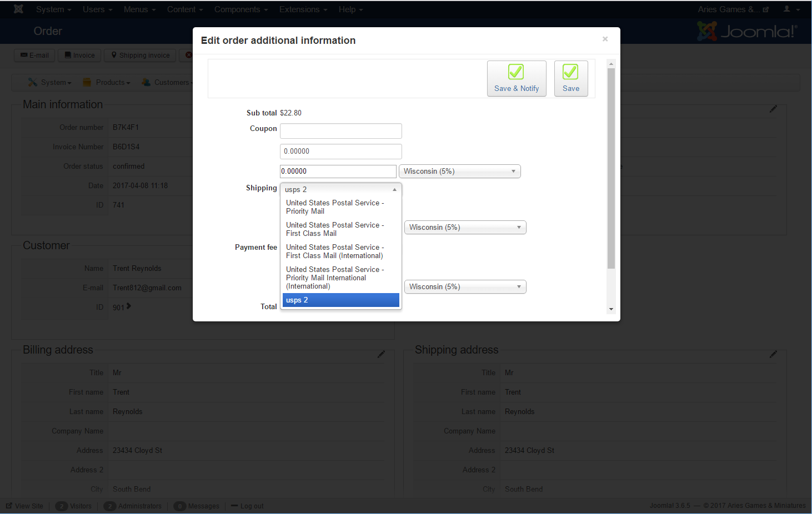
Task: Click the Sub total value $22.80
Action: [290, 113]
